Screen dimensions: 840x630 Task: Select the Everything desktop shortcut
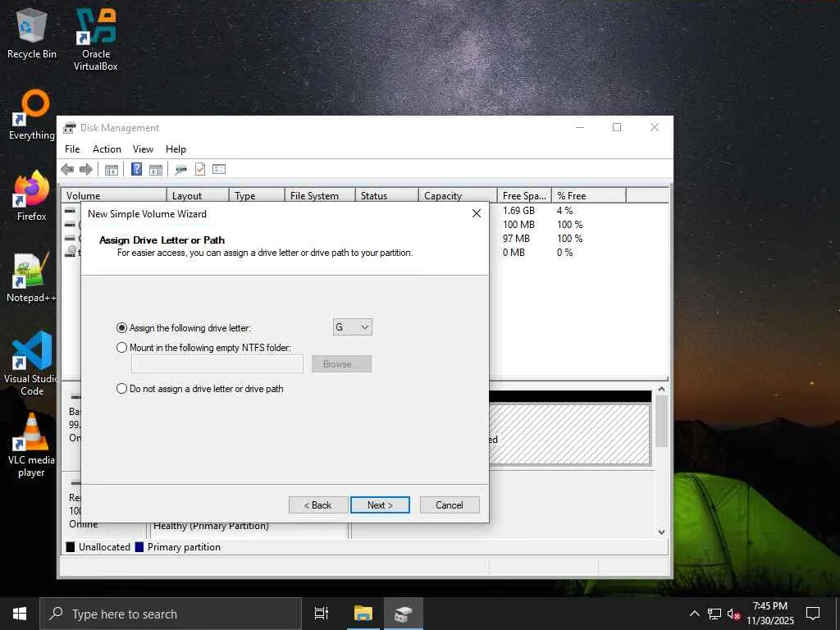pos(32,115)
